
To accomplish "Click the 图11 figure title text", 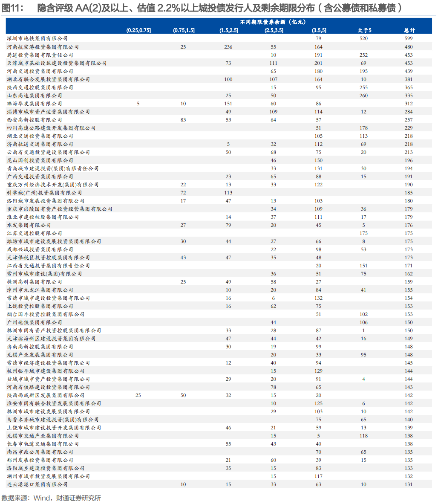I will click(x=202, y=8).
